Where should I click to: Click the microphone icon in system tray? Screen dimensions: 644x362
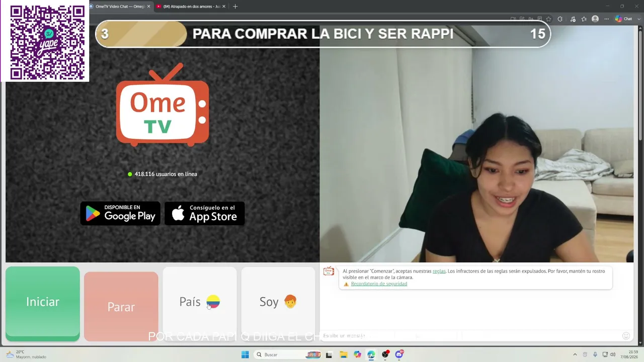(595, 354)
